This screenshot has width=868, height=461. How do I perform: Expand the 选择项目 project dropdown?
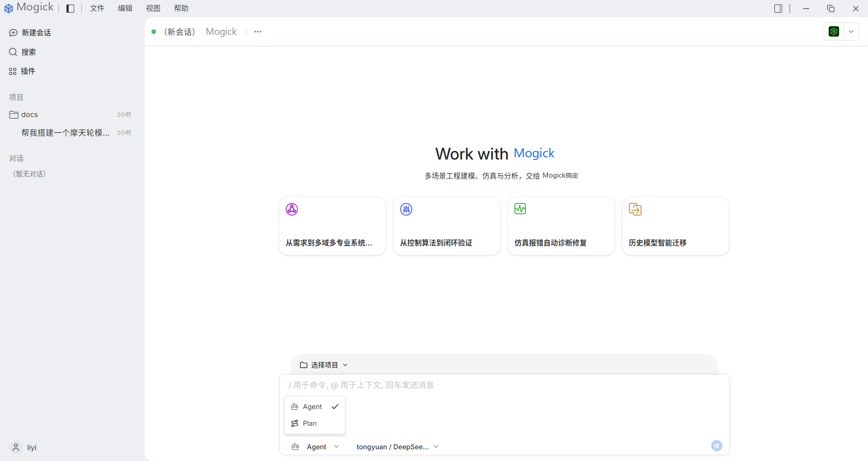324,365
